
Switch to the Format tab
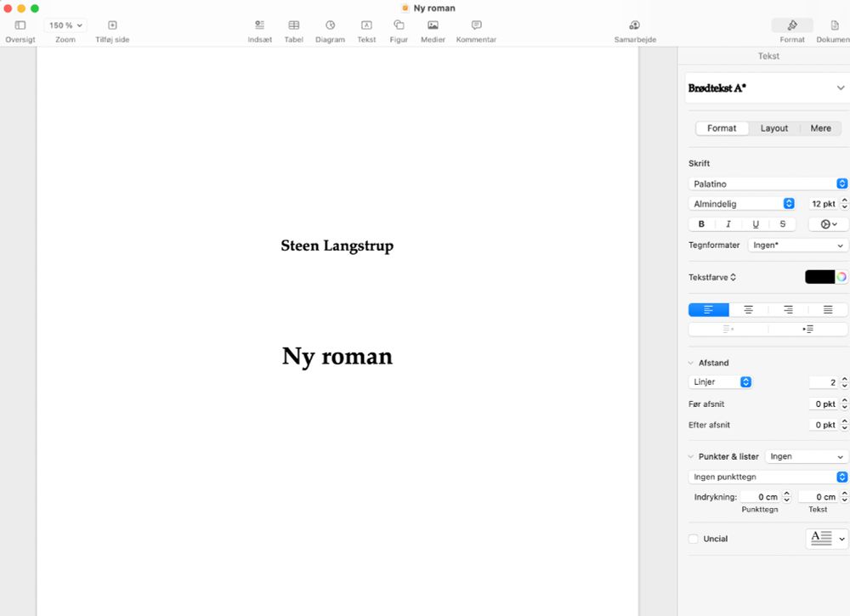(x=722, y=128)
